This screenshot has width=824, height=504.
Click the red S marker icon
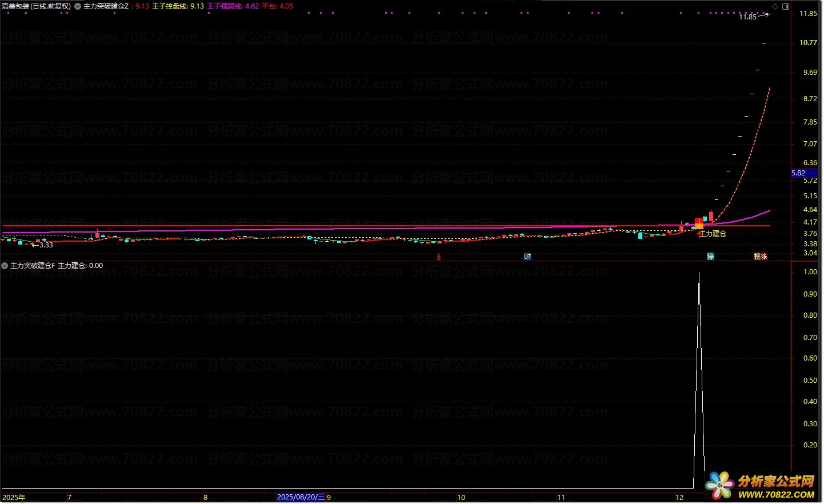click(x=439, y=257)
